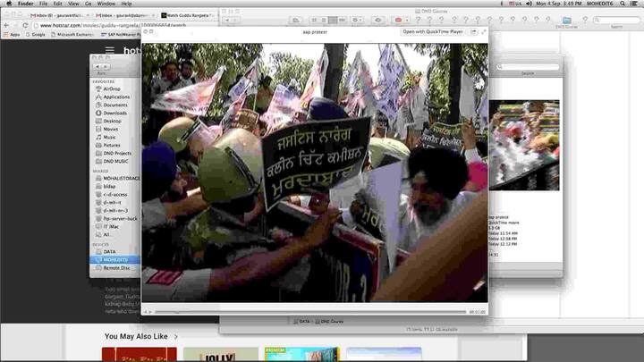
Task: Click the hamburger menu on Hotstar
Action: 110,50
